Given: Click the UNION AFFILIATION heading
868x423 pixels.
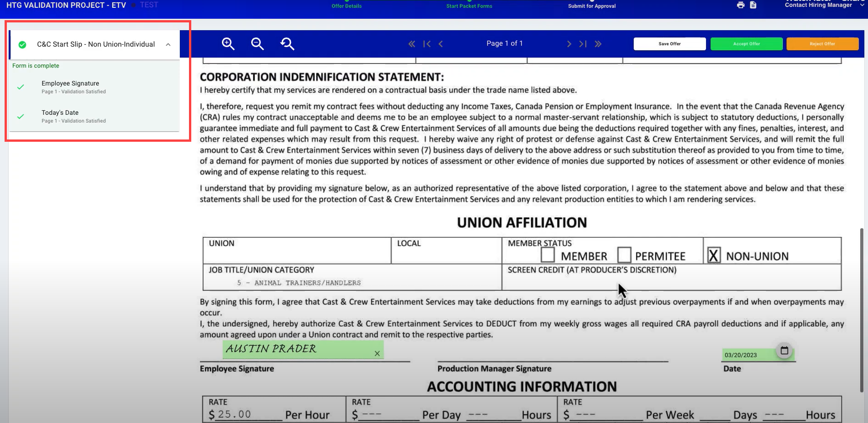Looking at the screenshot, I should click(x=522, y=223).
